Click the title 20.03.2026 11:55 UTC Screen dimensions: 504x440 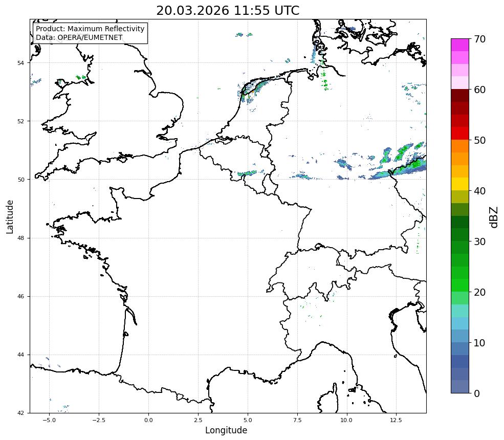pyautogui.click(x=228, y=10)
